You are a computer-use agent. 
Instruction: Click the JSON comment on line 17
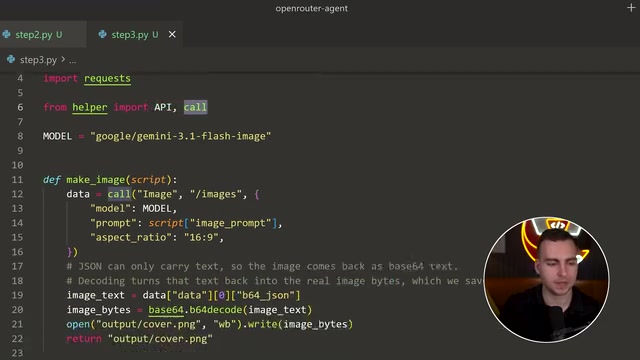coord(262,267)
